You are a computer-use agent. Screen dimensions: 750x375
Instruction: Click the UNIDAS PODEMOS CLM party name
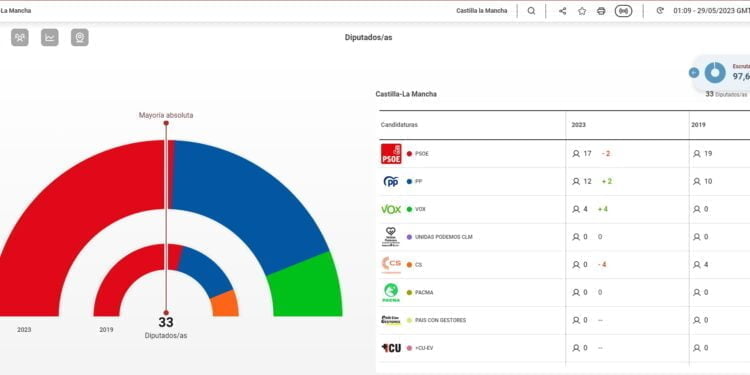click(x=444, y=237)
